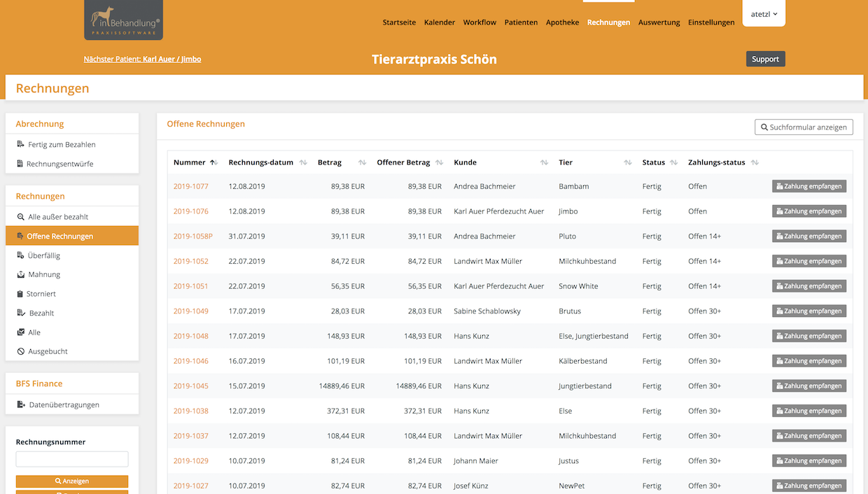
Task: Click customer Sabine Schablowsky cell
Action: (x=487, y=311)
